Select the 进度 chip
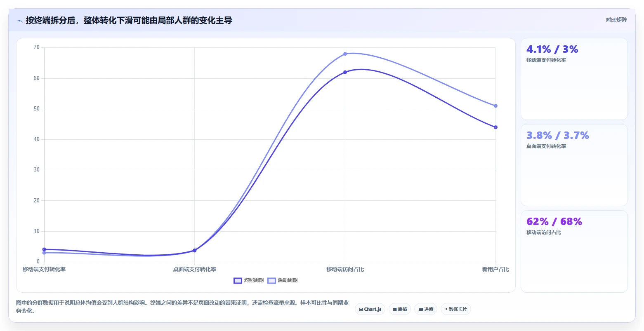Screen dimensions: 644x331 [426, 309]
